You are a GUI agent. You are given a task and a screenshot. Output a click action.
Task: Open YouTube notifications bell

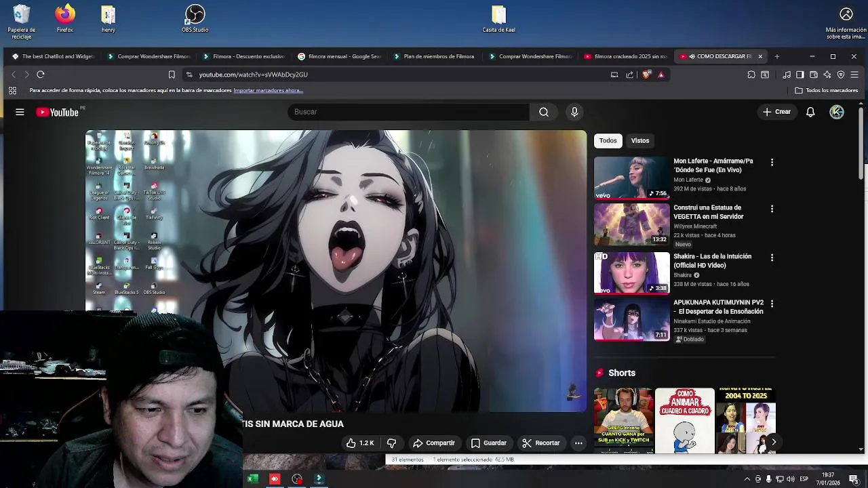tap(810, 112)
